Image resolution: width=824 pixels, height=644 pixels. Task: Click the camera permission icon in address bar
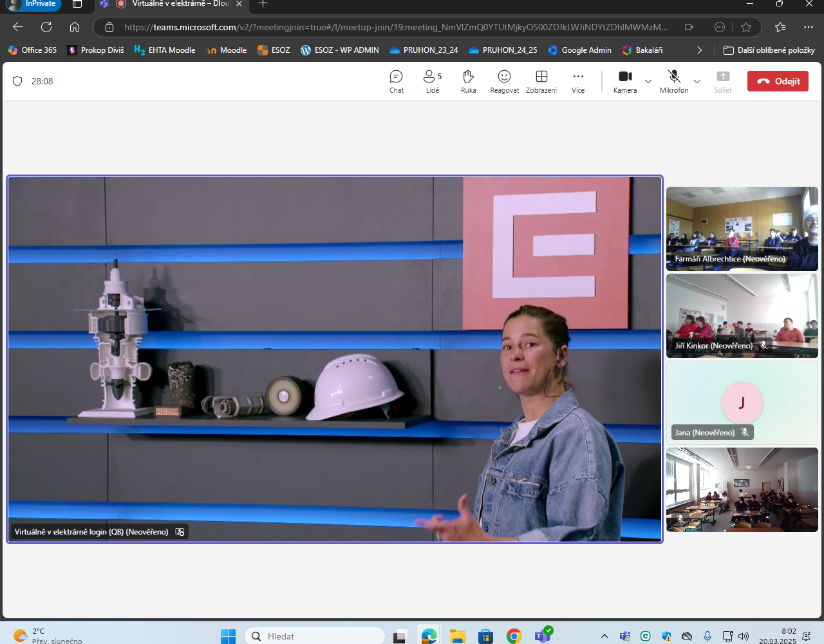point(689,27)
